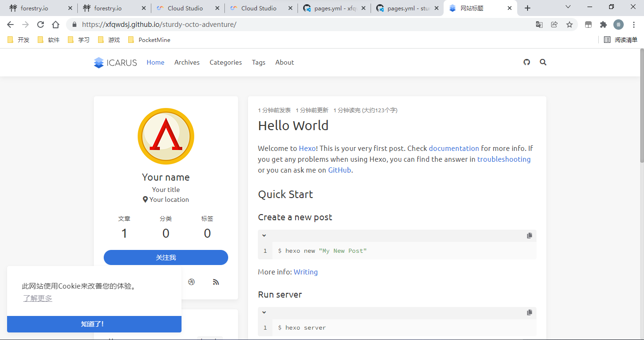
Task: Open the Archives menu item
Action: coord(187,62)
